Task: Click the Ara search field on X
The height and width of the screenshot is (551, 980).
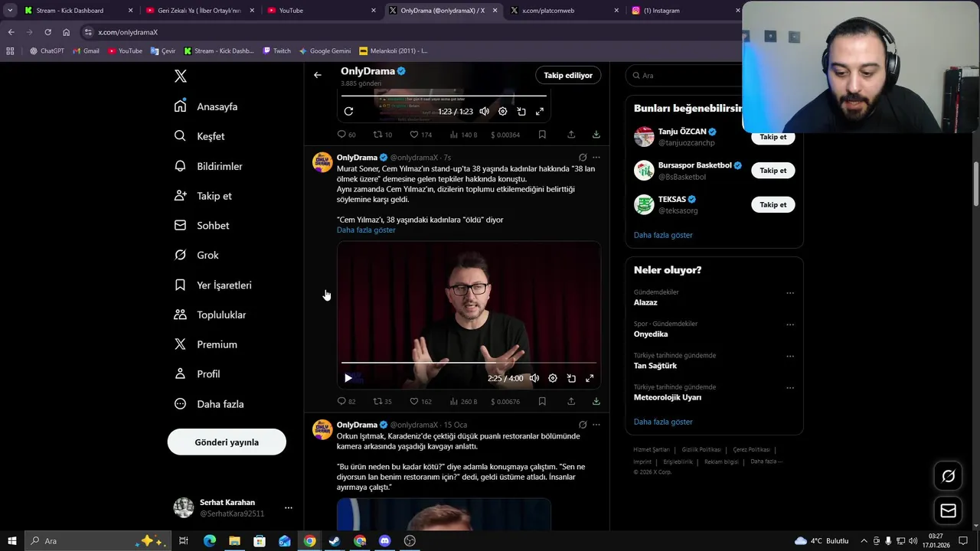Action: pos(685,76)
